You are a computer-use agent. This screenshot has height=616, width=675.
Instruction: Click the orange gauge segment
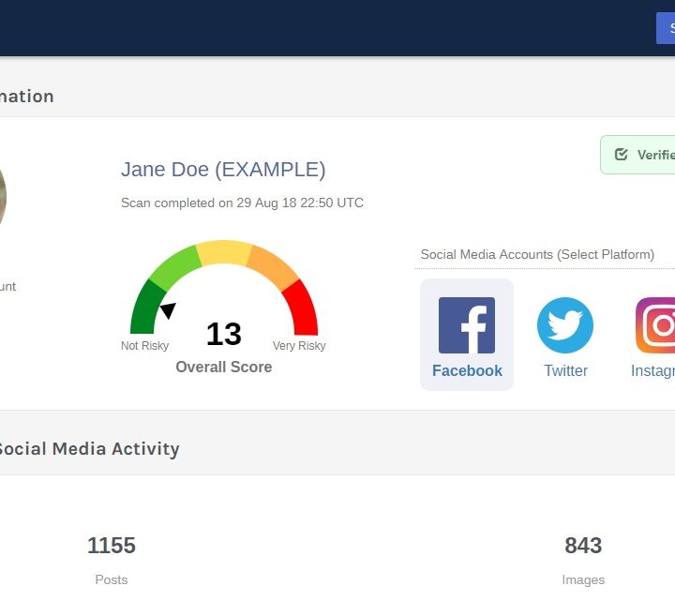coord(273,268)
